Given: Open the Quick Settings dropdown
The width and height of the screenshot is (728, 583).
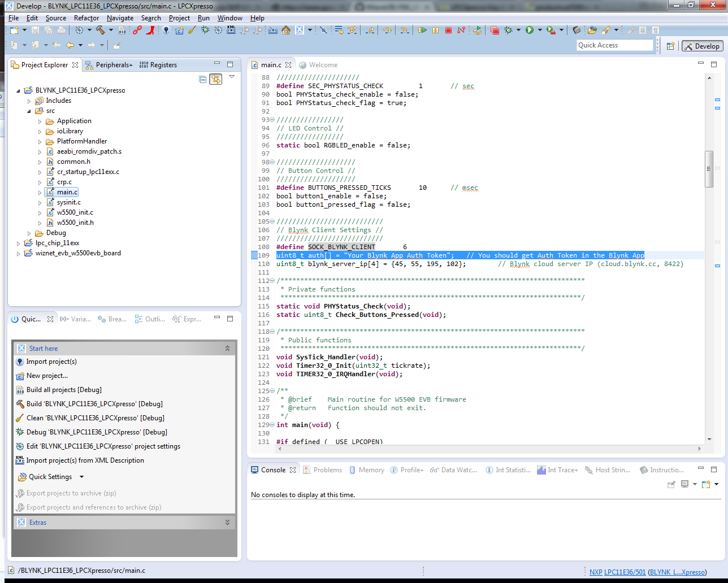Looking at the screenshot, I should click(81, 477).
